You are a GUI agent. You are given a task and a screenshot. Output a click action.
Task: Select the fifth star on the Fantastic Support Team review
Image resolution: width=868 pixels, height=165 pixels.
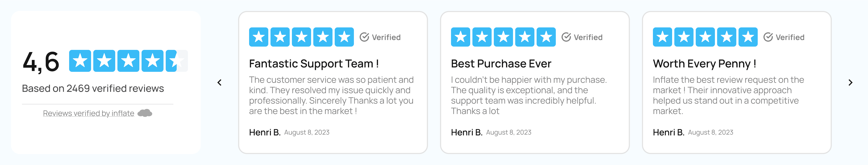pos(344,37)
